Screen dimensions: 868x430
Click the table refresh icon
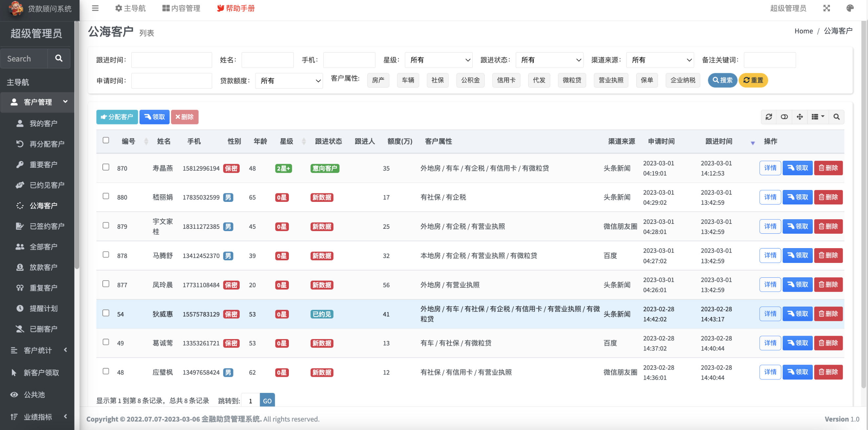(769, 117)
